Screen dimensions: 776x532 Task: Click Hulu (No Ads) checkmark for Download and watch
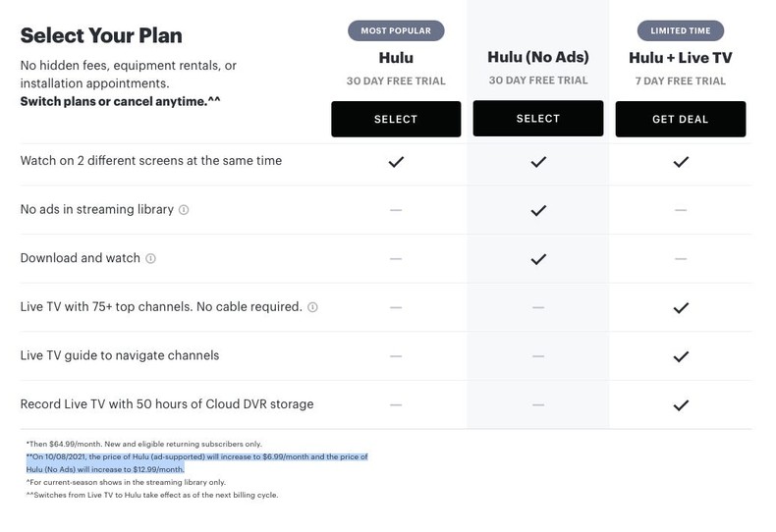pyautogui.click(x=538, y=259)
